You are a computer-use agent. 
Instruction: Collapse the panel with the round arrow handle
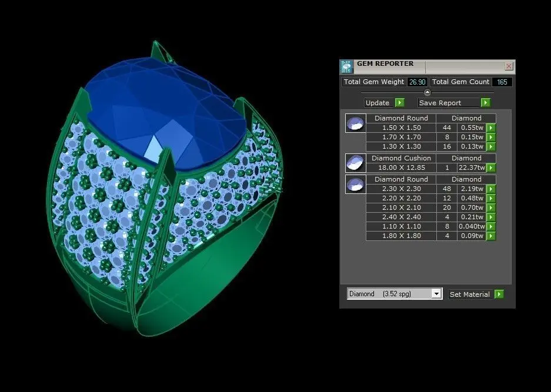(428, 92)
